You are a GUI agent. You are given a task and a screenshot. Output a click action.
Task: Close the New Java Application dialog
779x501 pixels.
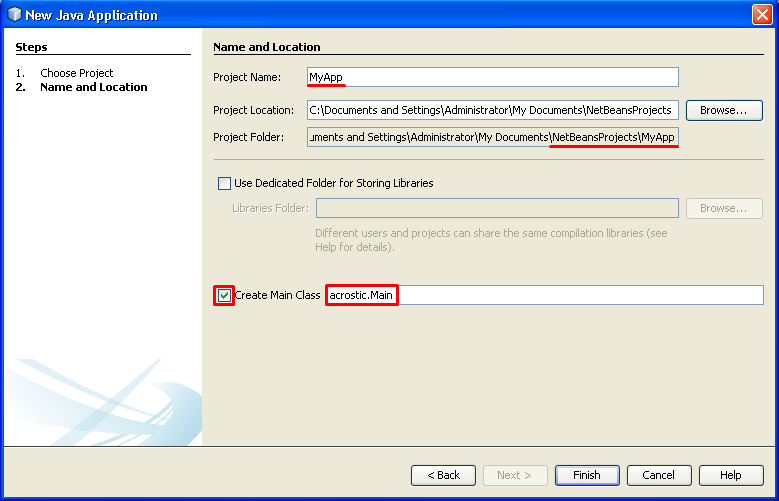[762, 14]
